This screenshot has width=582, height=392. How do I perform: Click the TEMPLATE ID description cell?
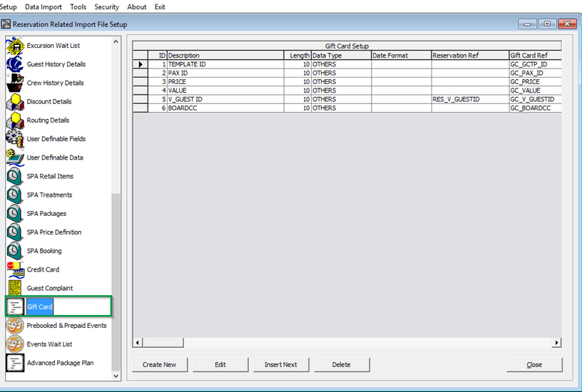[225, 64]
